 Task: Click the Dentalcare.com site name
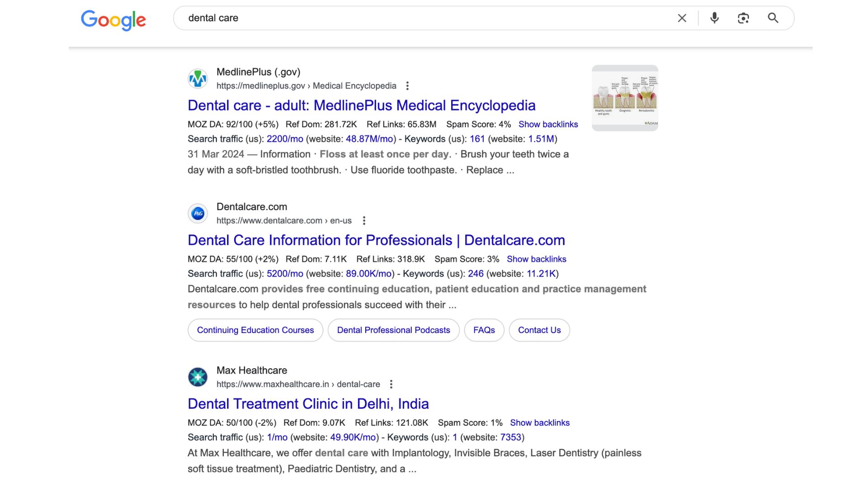(252, 206)
